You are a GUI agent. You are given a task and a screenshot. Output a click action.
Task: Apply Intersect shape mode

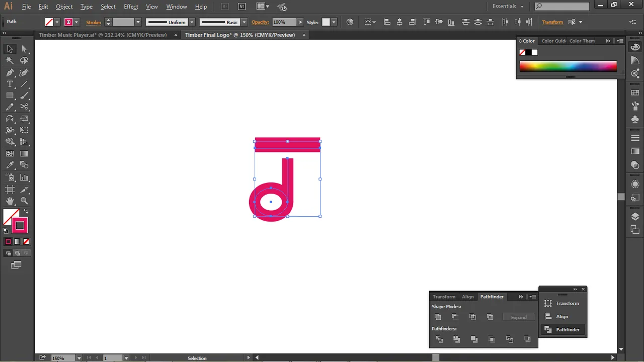pos(472,317)
